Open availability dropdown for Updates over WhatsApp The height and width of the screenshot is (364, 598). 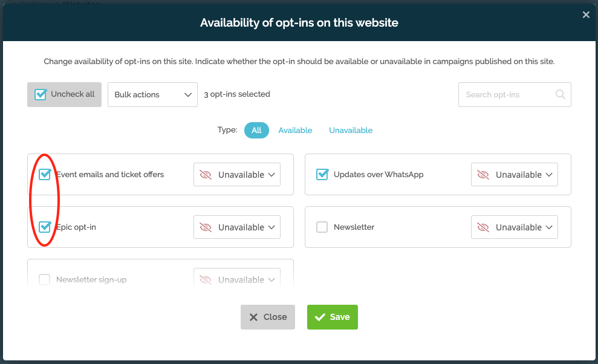coord(515,175)
